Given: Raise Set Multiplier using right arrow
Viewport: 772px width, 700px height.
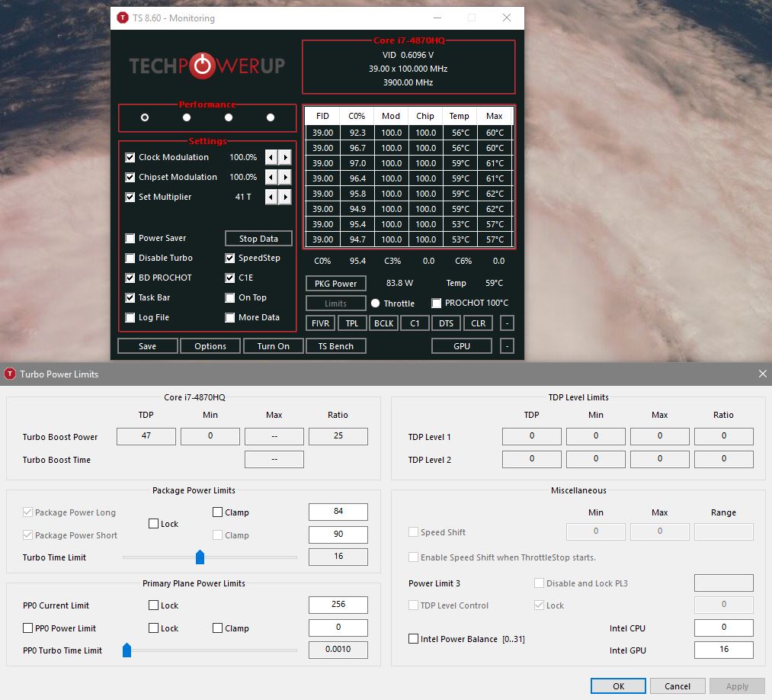Looking at the screenshot, I should tap(285, 197).
